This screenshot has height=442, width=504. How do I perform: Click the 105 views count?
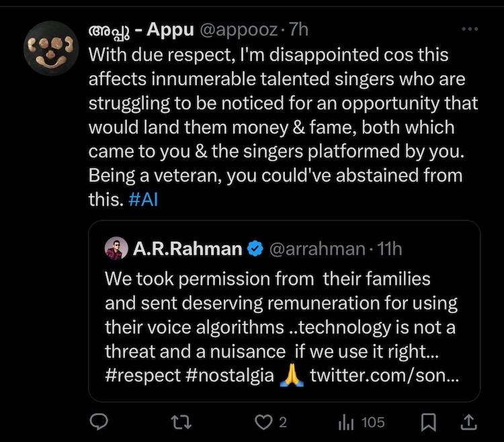[x=372, y=422]
